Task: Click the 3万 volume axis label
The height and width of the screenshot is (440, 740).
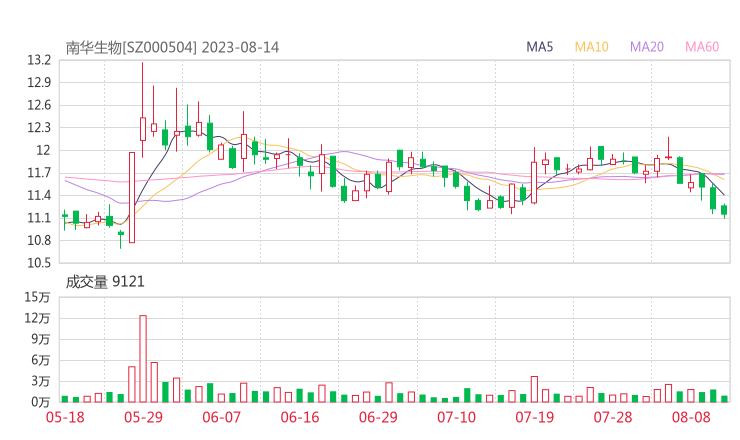Action: click(x=41, y=381)
